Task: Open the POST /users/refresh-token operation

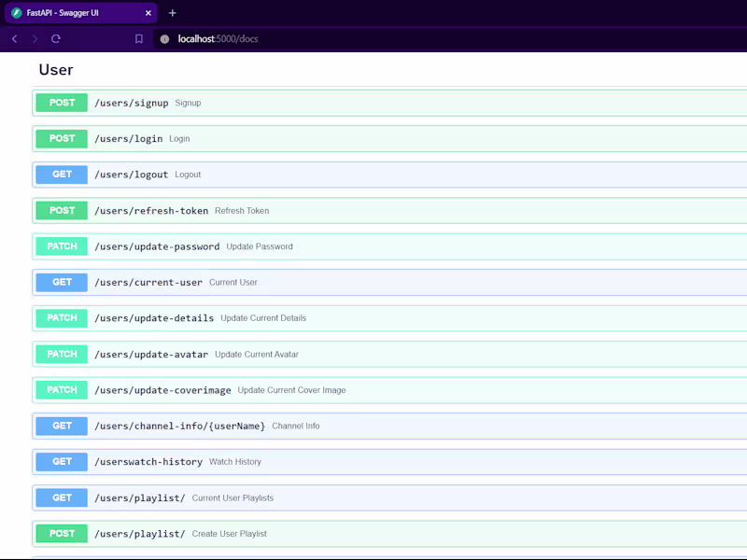Action: tap(389, 211)
